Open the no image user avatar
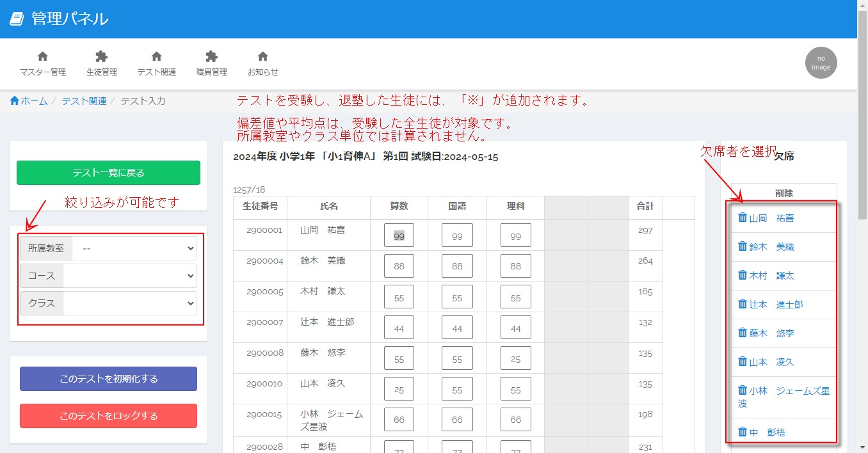The width and height of the screenshot is (868, 453). (821, 63)
